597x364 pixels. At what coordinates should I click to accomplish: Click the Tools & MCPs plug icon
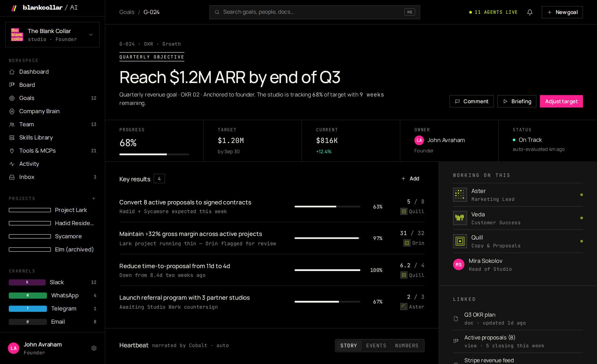coord(12,151)
